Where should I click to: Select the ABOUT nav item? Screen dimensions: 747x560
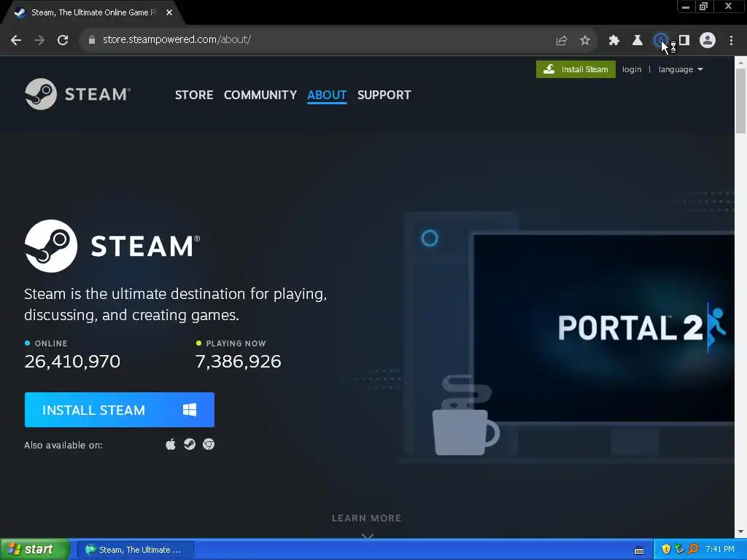(327, 96)
